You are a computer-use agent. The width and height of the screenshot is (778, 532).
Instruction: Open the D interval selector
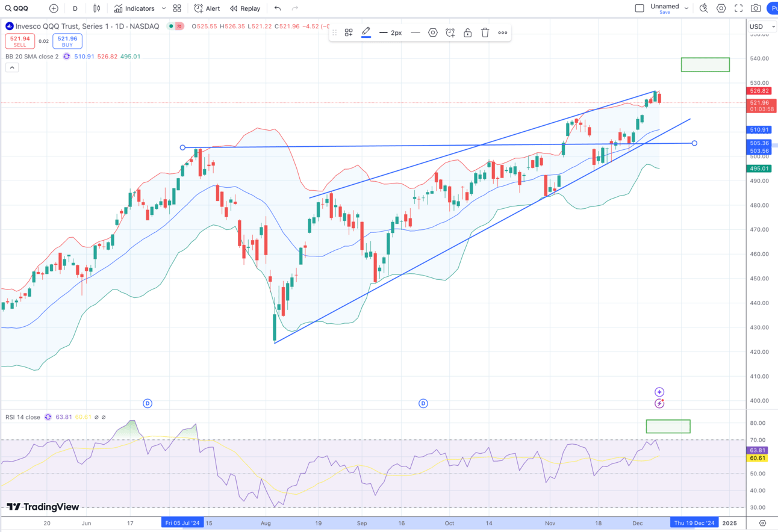[x=75, y=8]
